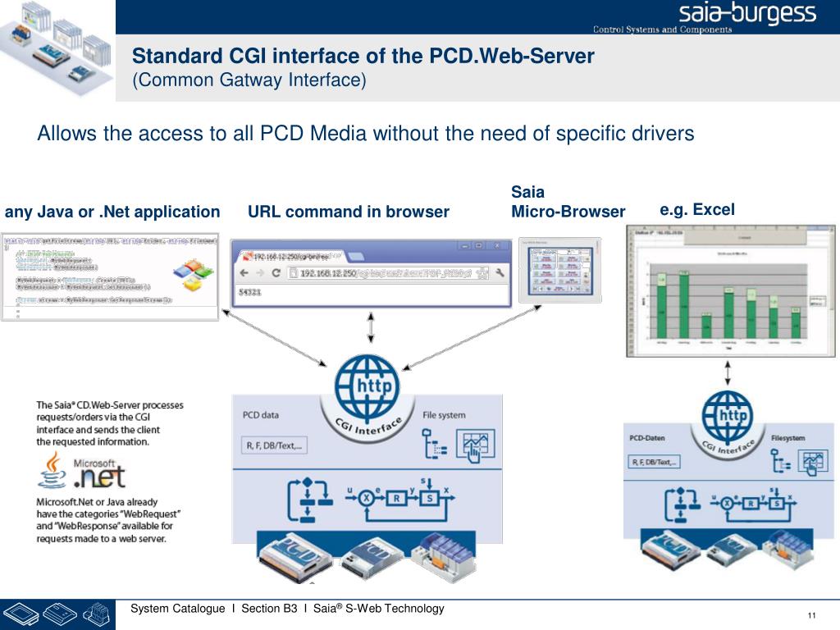Click the browser window minimize button
The width and height of the screenshot is (840, 630).
point(465,245)
